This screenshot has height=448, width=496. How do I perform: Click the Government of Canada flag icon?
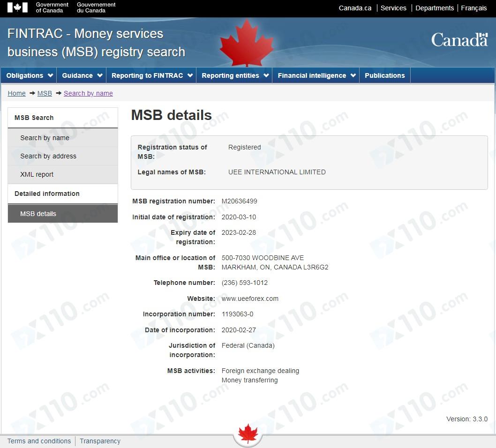coord(17,7)
